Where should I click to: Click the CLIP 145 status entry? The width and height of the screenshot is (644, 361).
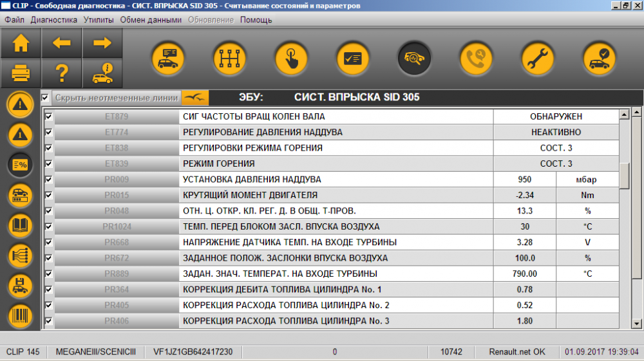tap(23, 352)
